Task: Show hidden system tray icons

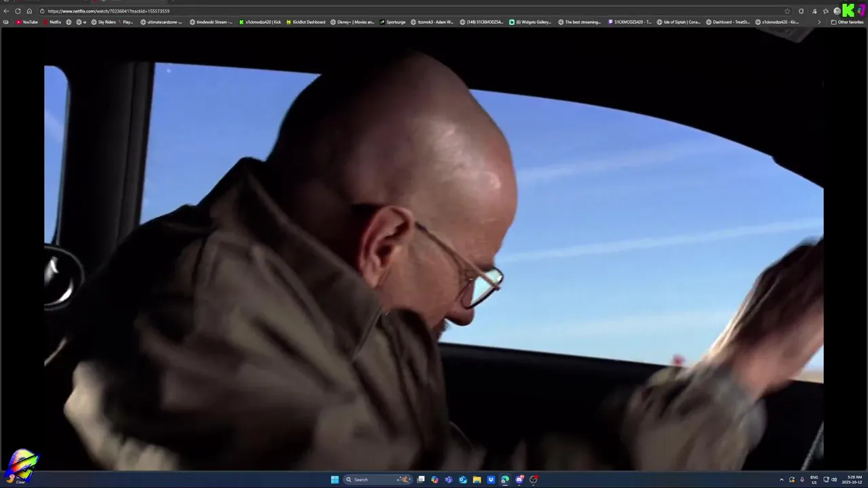Action: coord(781,479)
